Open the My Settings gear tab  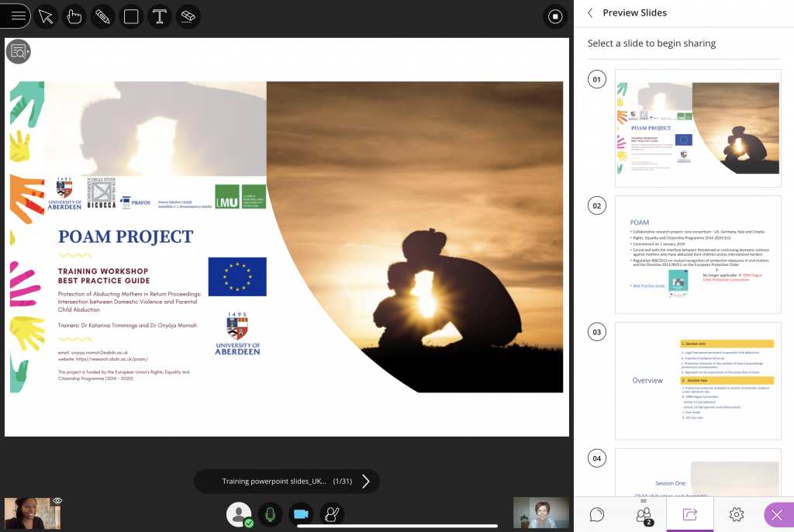(736, 514)
